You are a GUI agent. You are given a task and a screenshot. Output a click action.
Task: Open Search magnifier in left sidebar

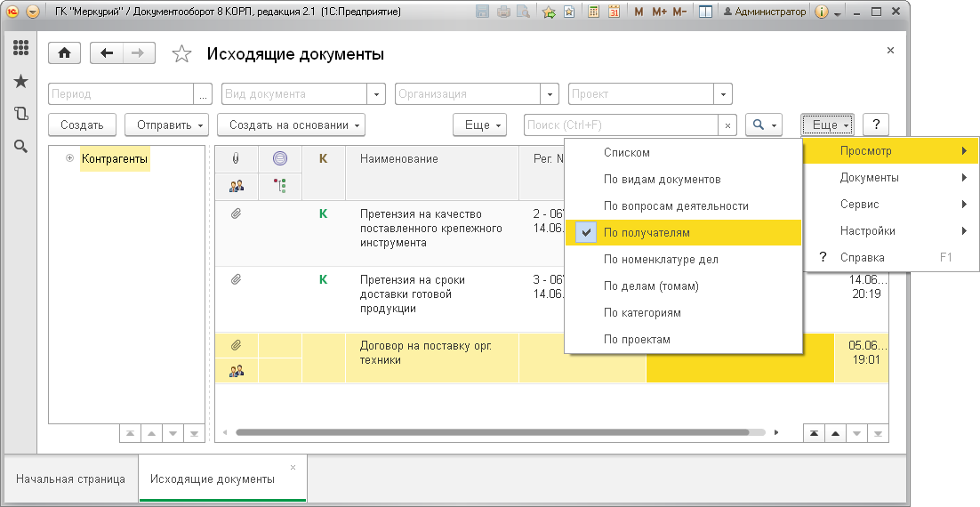[x=20, y=146]
